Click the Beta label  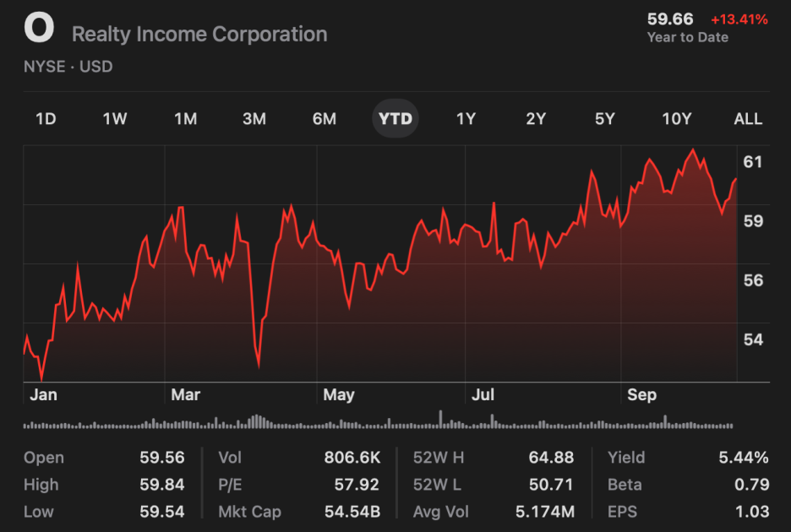point(625,485)
